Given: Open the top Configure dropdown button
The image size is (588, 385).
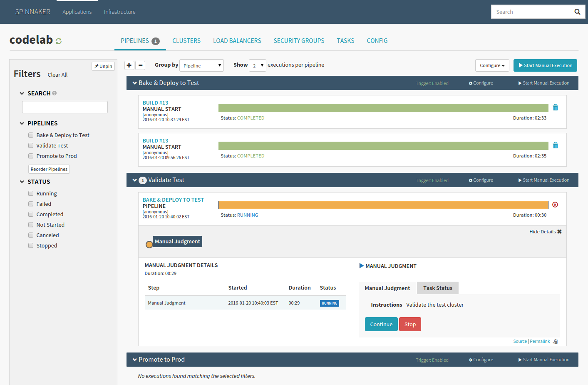Looking at the screenshot, I should click(x=492, y=65).
